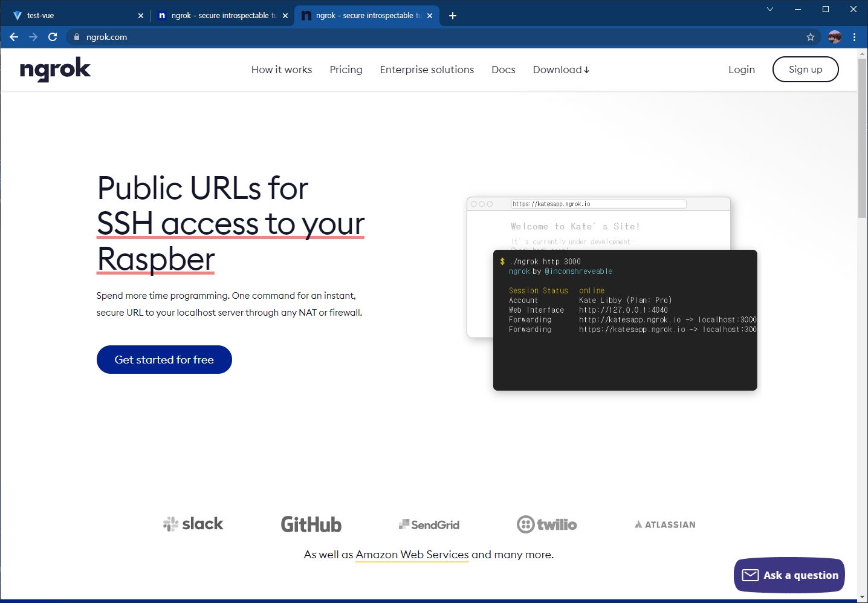This screenshot has width=868, height=603.
Task: Maximize the Chrome window
Action: [x=826, y=9]
